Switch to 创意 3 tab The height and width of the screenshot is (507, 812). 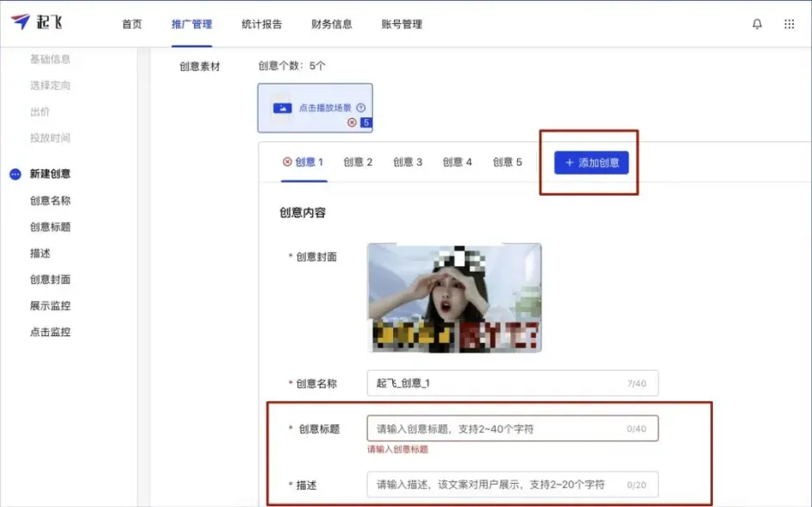pyautogui.click(x=408, y=162)
